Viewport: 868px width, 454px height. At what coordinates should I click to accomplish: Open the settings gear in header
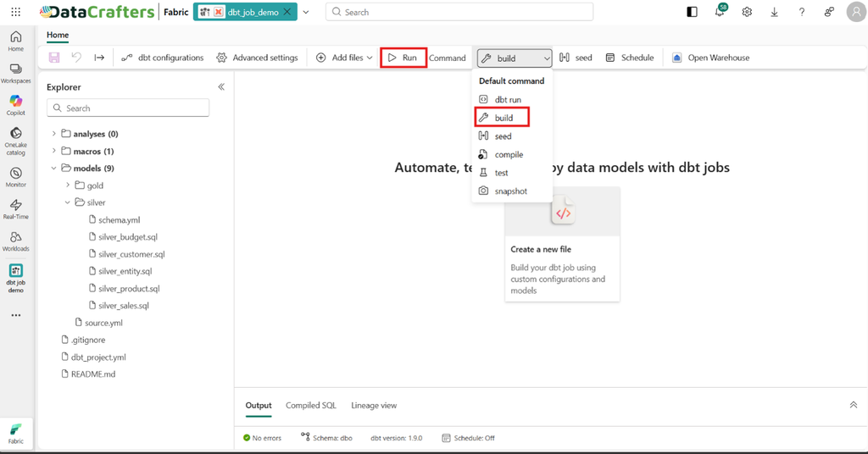[747, 12]
